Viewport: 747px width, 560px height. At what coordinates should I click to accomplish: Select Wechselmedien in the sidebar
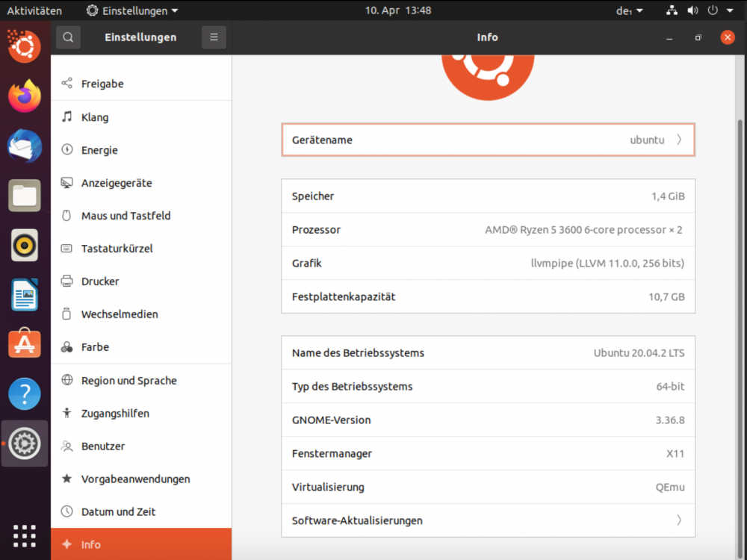pyautogui.click(x=141, y=314)
